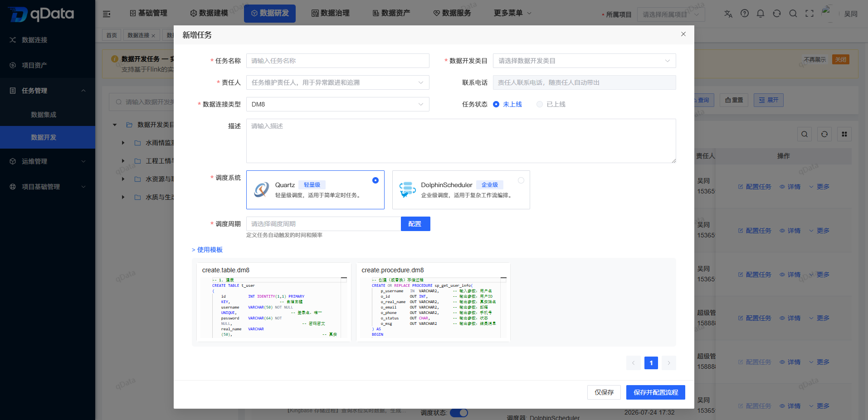Close the 新增任务 dialog
The height and width of the screenshot is (420, 868).
[x=683, y=34]
